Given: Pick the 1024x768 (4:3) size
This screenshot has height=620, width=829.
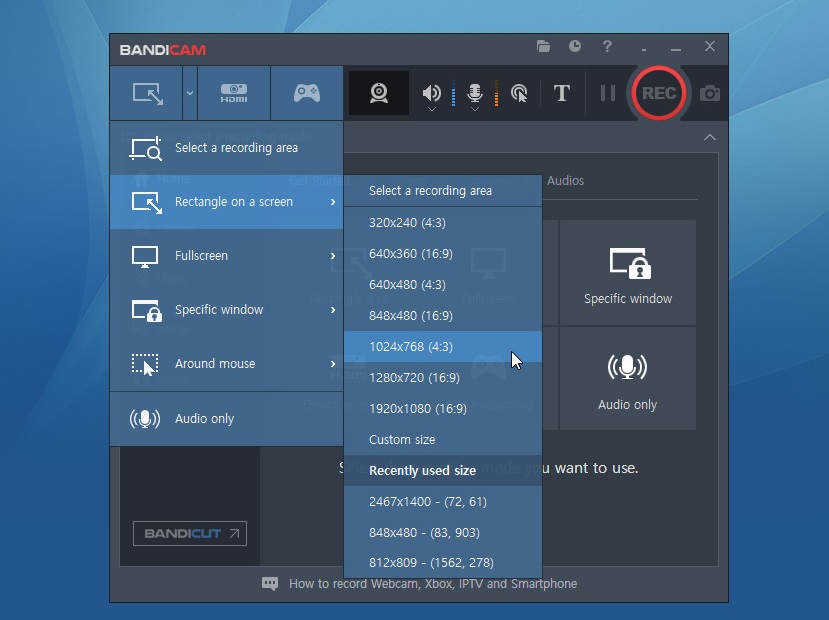Looking at the screenshot, I should (x=443, y=347).
